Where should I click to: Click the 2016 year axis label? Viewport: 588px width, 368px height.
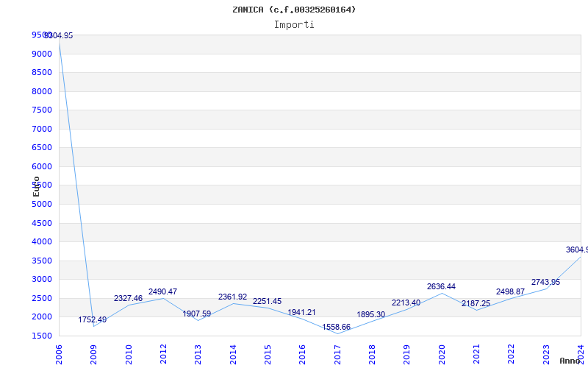pos(303,355)
